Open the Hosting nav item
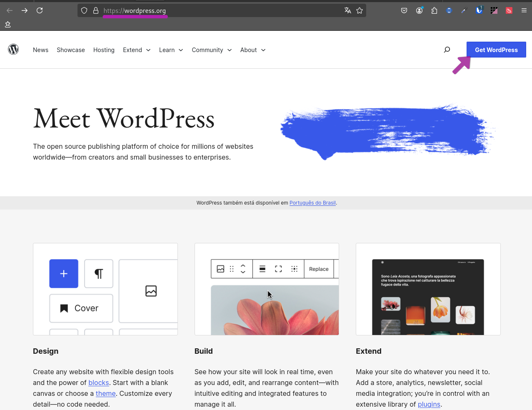The width and height of the screenshot is (532, 410). point(104,50)
